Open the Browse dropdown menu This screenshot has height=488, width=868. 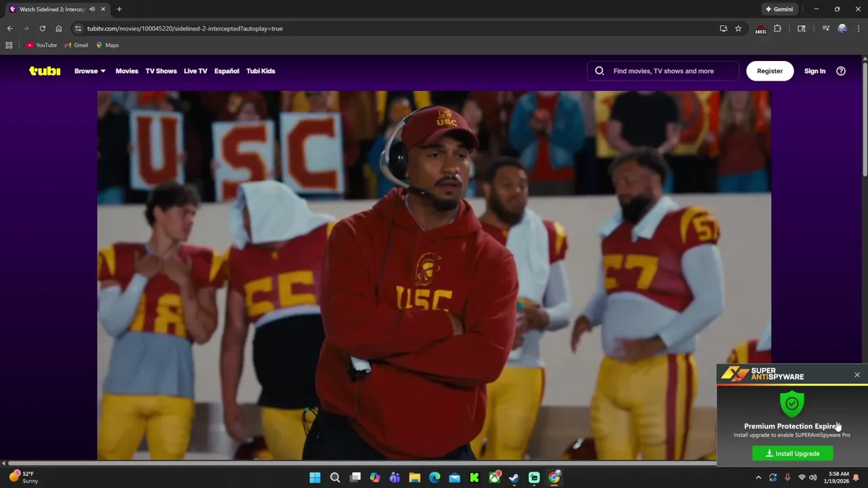pyautogui.click(x=90, y=70)
